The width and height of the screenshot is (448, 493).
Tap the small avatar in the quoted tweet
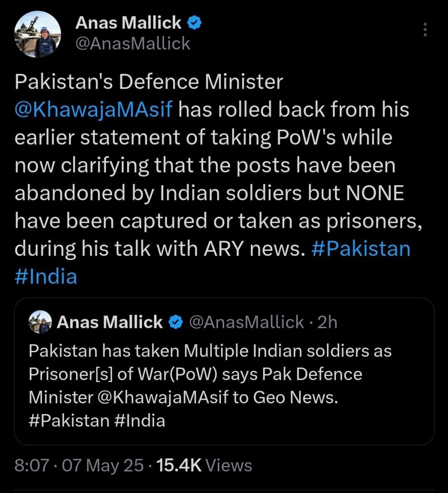pyautogui.click(x=40, y=322)
